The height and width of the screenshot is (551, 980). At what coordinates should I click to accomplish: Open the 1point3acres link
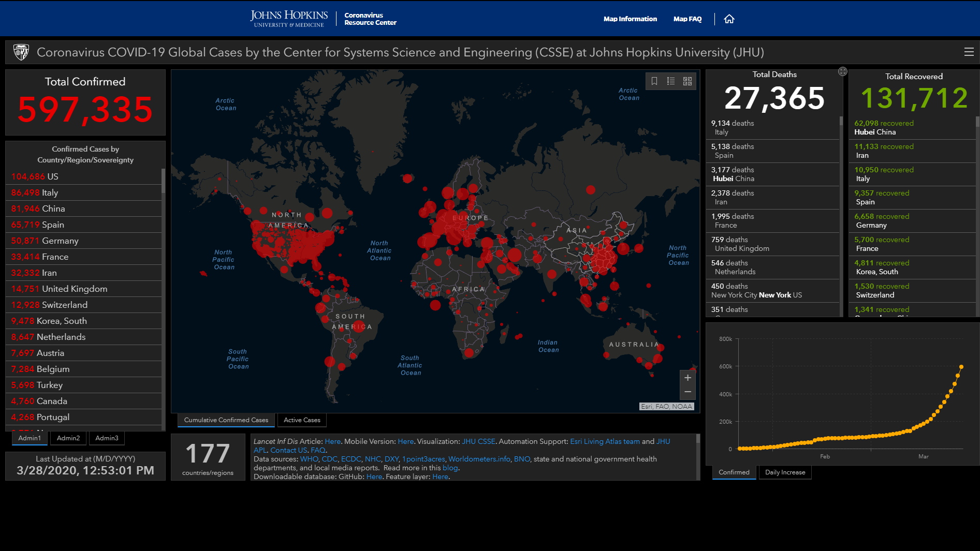click(x=423, y=459)
